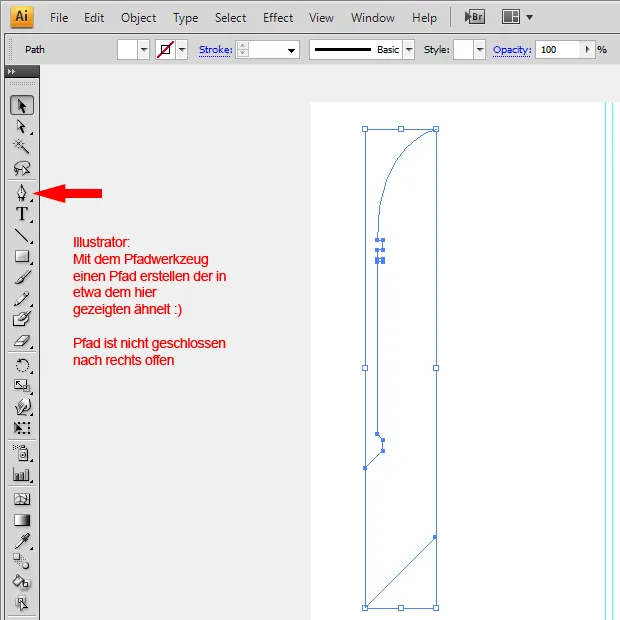The image size is (620, 620).
Task: Expand the Basic brush definition dropdown
Action: tap(408, 50)
